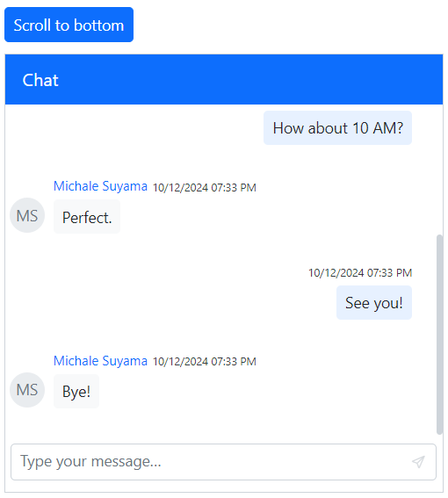This screenshot has height=498, width=448.
Task: Click the chat vertical scrollbar thumb
Action: 440,335
